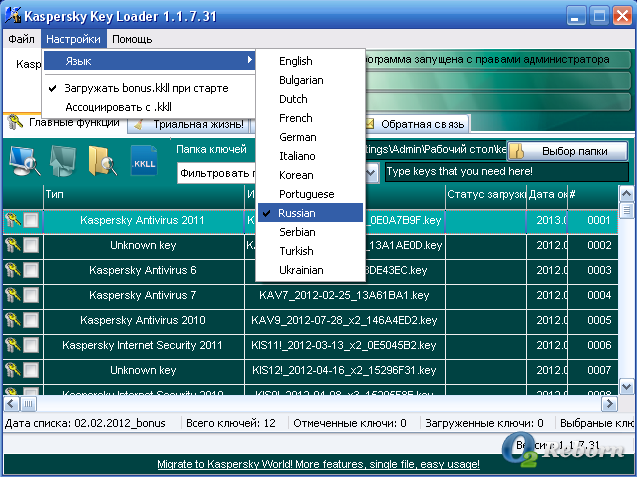This screenshot has height=477, width=637.
Task: Check the box for row 0002 Unknown key
Action: click(x=31, y=245)
